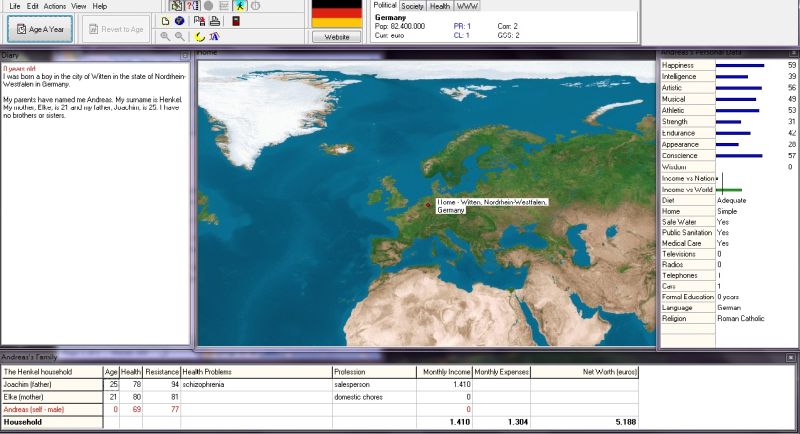Click the Age A Year button
The image size is (800, 434).
pyautogui.click(x=40, y=29)
